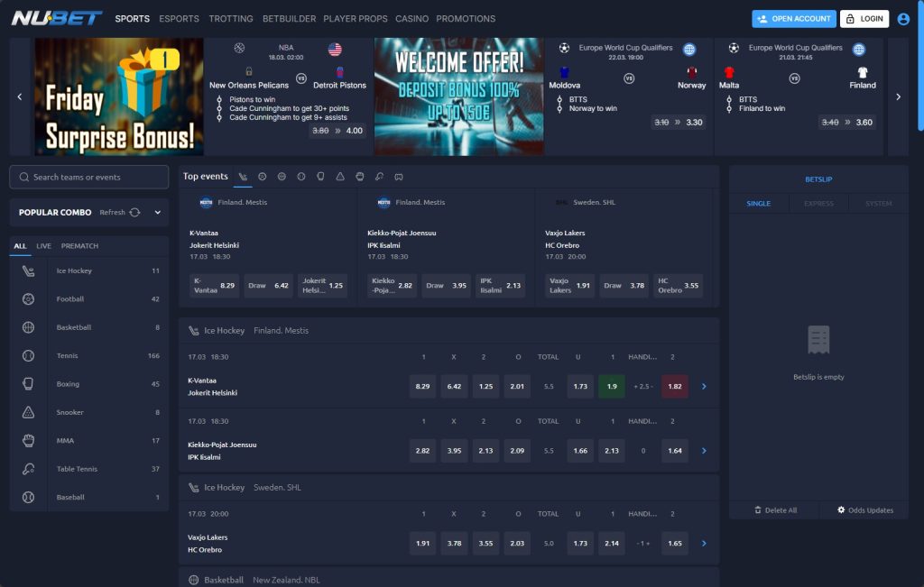Pick Pelicans vs Pistons combo boosted odds 4.00
Screen dimensions: 924x587
click(337, 131)
